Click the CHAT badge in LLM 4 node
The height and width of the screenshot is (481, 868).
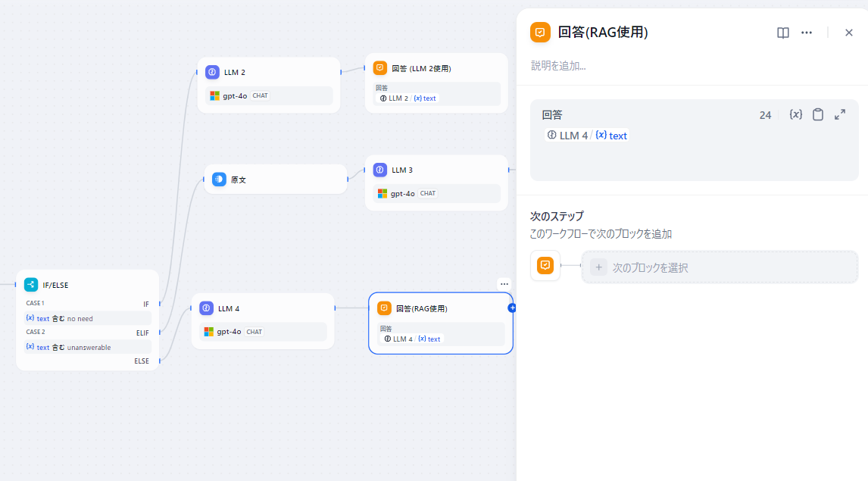[x=254, y=332]
